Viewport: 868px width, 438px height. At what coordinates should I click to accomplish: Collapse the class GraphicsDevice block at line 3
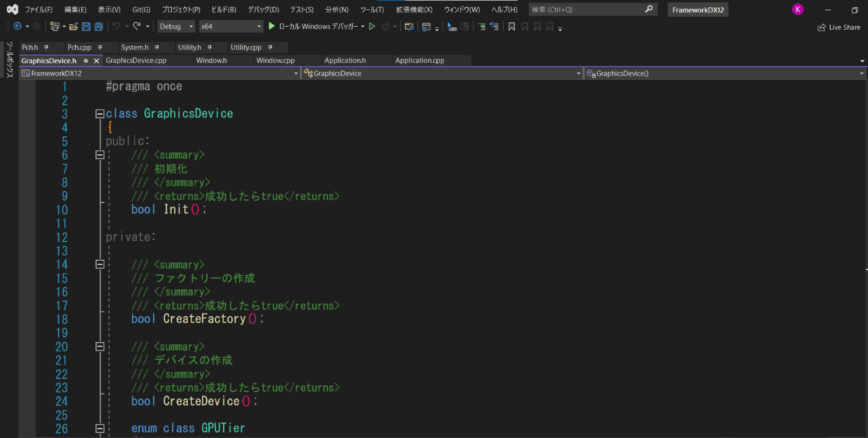pyautogui.click(x=99, y=114)
